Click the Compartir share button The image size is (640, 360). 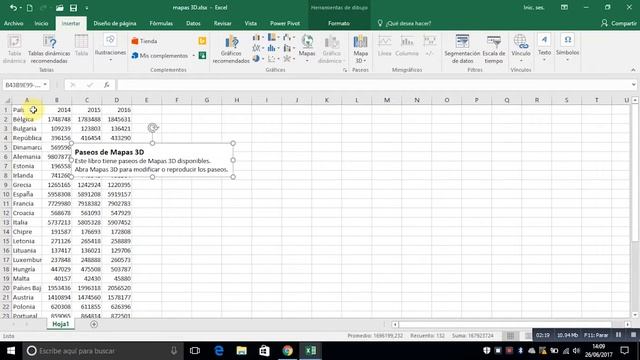(619, 24)
